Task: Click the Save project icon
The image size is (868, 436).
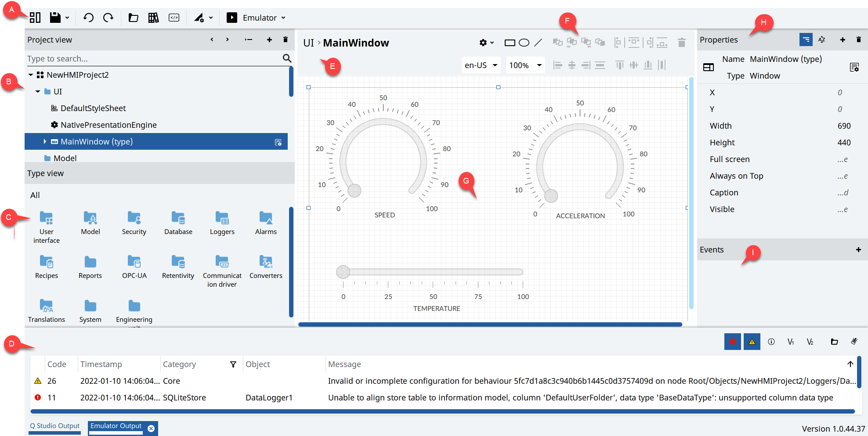Action: pyautogui.click(x=55, y=18)
